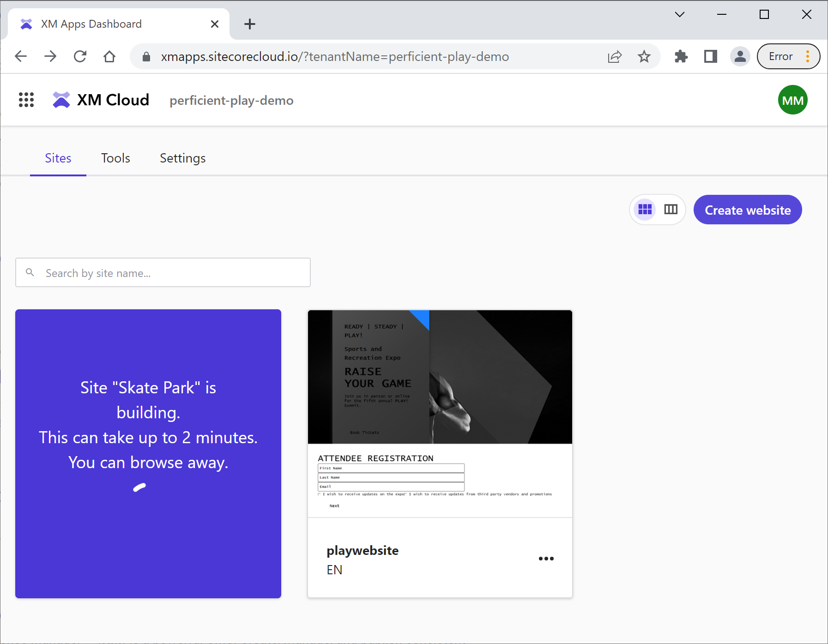Switch sites to column view
The width and height of the screenshot is (828, 644).
click(x=671, y=209)
